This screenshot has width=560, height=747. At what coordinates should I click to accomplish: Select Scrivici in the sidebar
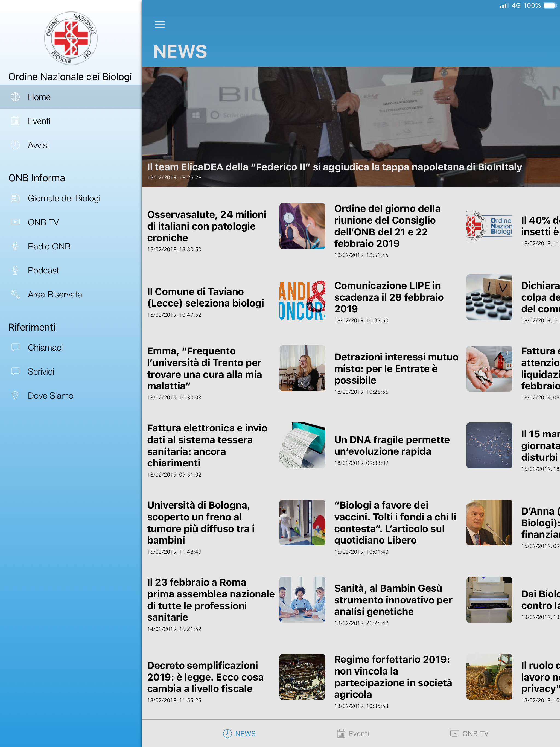coord(41,372)
